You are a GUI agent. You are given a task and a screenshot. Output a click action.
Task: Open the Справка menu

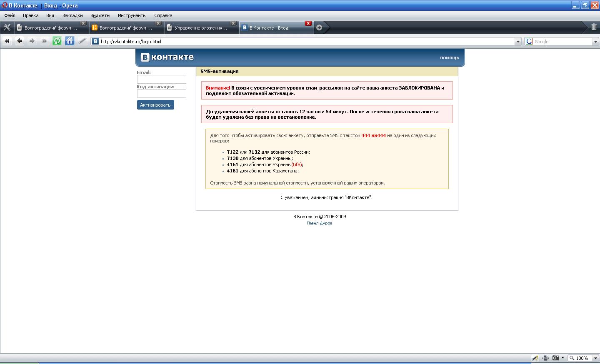163,15
